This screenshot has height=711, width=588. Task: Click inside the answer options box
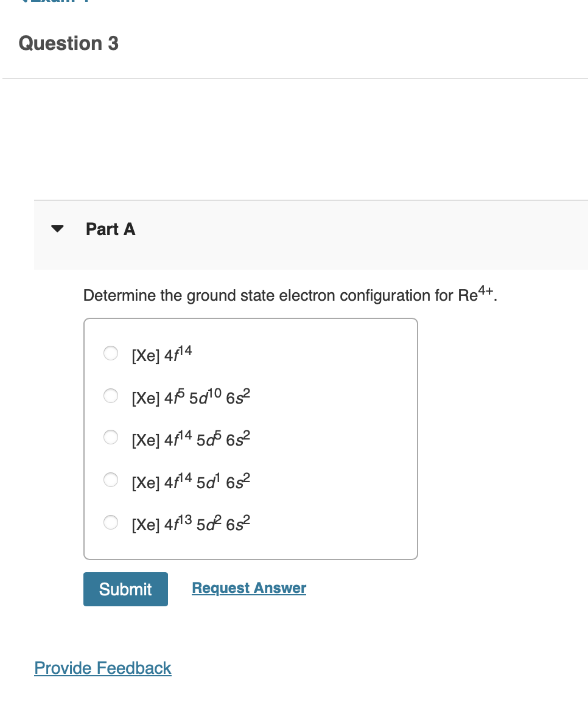coord(250,438)
